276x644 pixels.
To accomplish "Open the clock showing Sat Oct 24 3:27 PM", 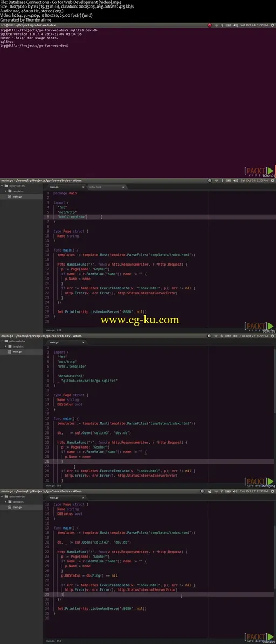I will click(254, 25).
